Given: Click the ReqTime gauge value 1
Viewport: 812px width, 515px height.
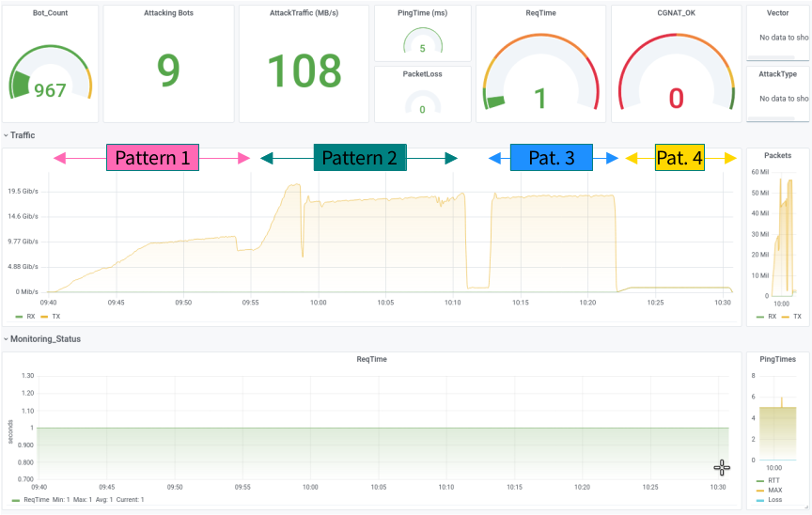Looking at the screenshot, I should coord(540,99).
